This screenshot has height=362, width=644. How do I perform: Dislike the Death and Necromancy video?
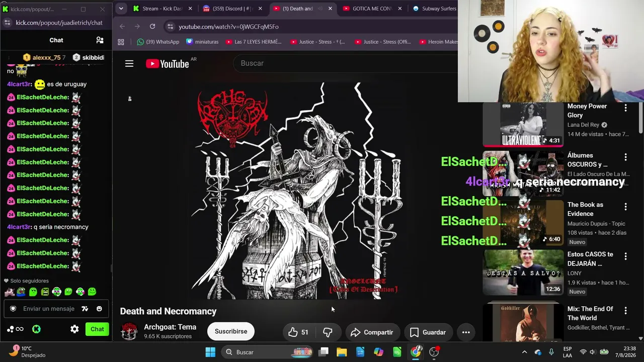(x=328, y=332)
